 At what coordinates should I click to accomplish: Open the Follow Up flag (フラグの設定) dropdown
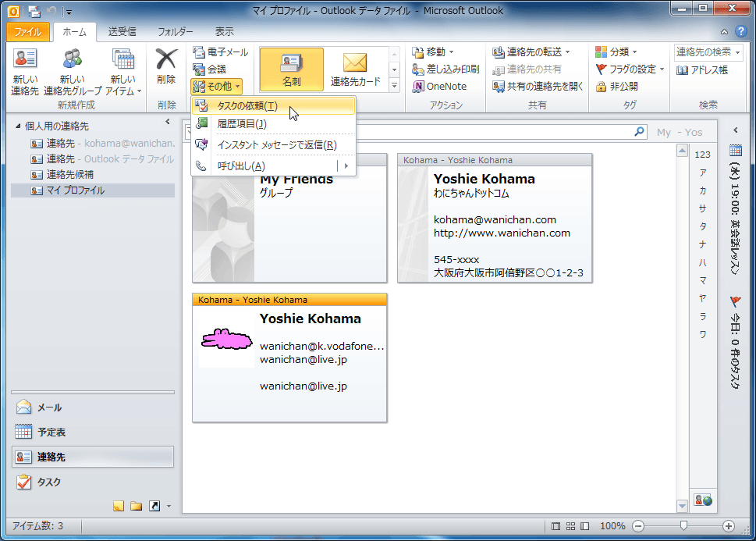click(630, 69)
